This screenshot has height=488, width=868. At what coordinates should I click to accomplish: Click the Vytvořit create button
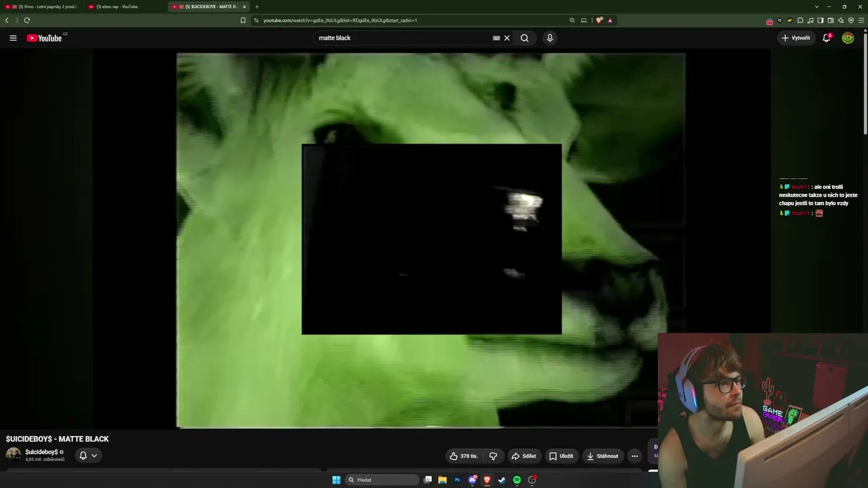(796, 38)
